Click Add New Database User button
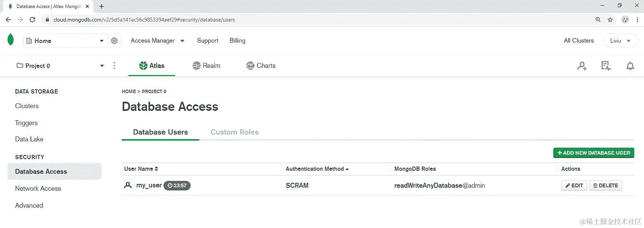Viewport: 644px width, 228px height. click(x=594, y=153)
